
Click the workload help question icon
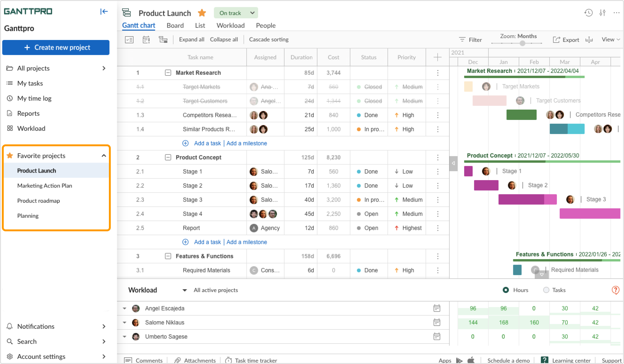pyautogui.click(x=615, y=290)
